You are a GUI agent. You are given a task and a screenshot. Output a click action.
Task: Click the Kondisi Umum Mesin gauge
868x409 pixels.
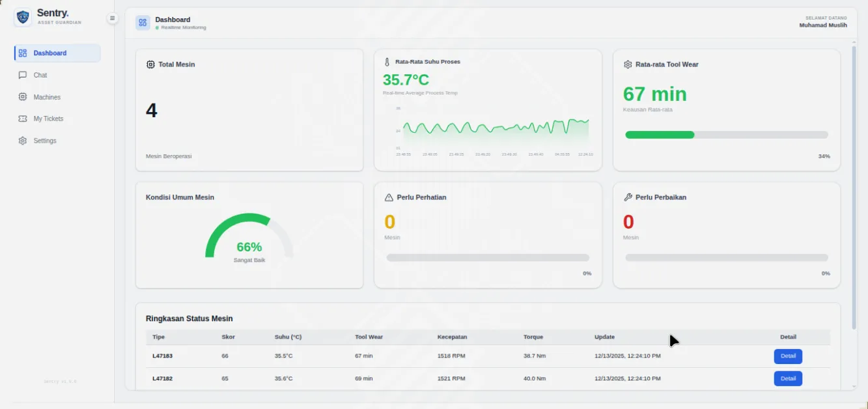coord(249,238)
